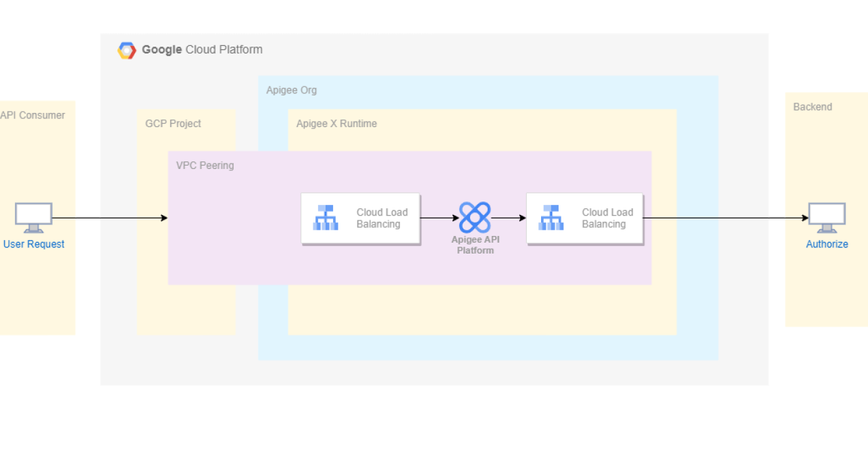Image resolution: width=868 pixels, height=455 pixels.
Task: Select the 'VPC Peering' container label
Action: pos(205,165)
